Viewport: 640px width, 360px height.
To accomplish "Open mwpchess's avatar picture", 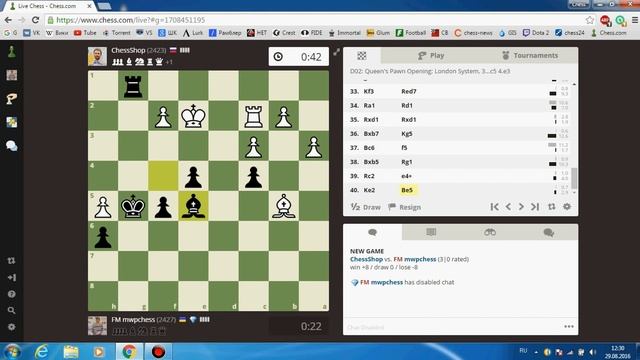I will pos(97,326).
